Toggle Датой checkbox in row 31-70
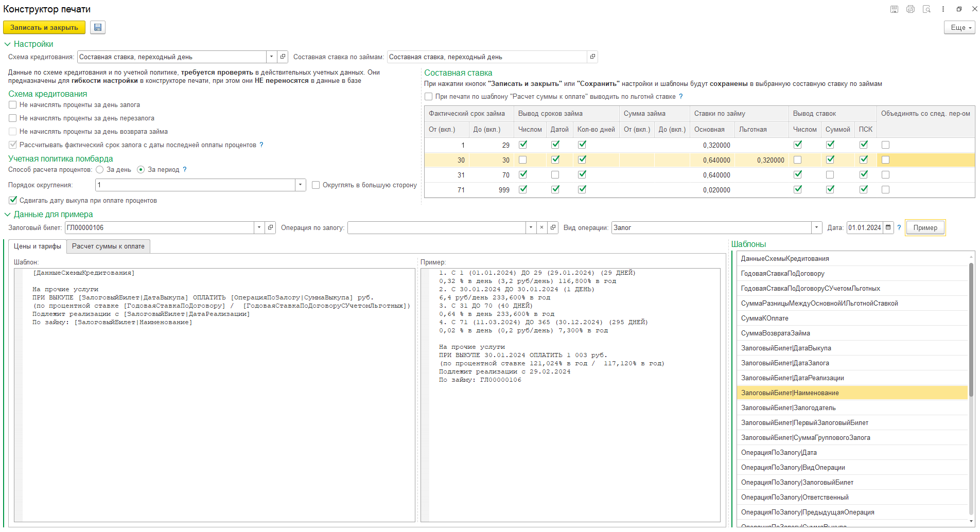Image resolution: width=980 pixels, height=532 pixels. pyautogui.click(x=555, y=175)
